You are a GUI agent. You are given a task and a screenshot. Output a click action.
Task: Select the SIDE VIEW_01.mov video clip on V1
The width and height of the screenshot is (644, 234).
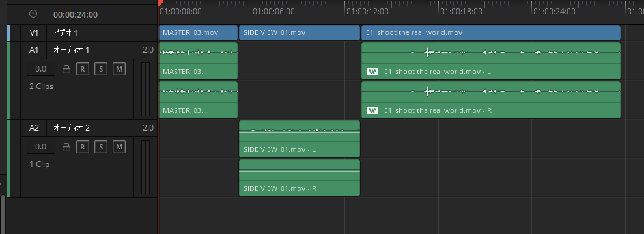tap(300, 32)
